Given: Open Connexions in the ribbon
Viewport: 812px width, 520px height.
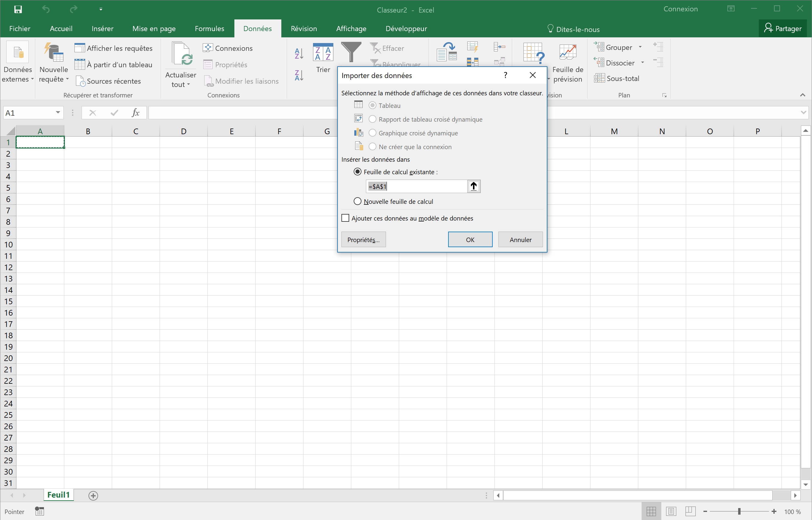Looking at the screenshot, I should click(x=228, y=48).
